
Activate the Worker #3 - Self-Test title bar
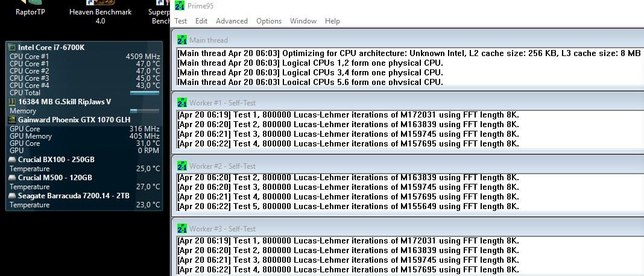(x=408, y=229)
